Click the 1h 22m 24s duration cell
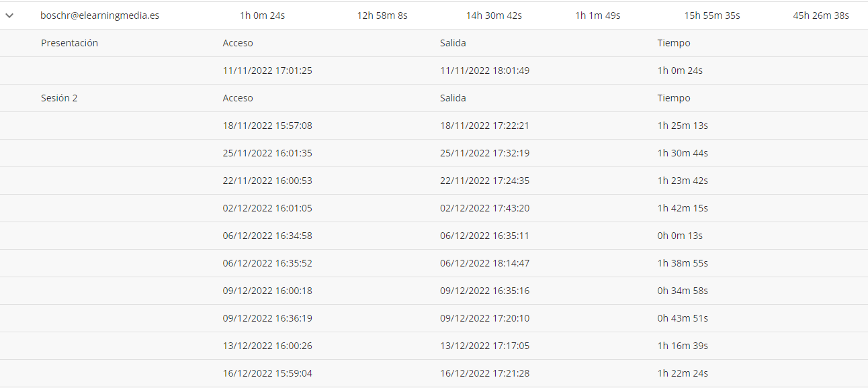The height and width of the screenshot is (388, 868). (x=683, y=373)
